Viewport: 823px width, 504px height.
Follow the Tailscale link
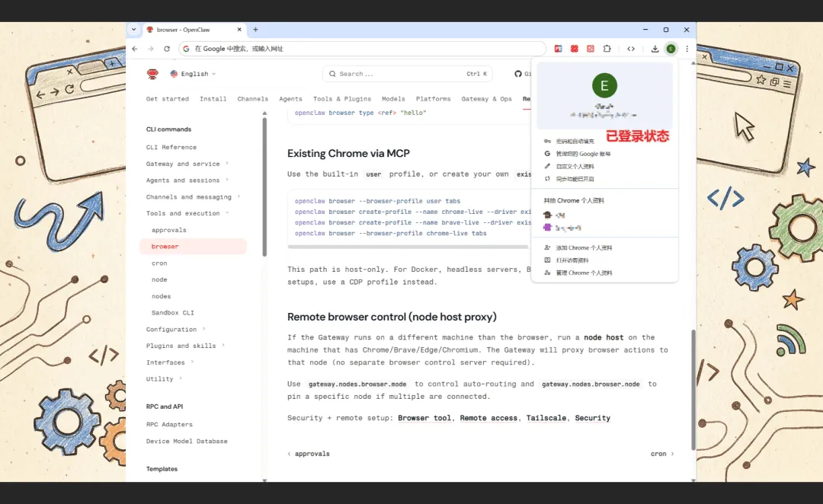pos(546,418)
